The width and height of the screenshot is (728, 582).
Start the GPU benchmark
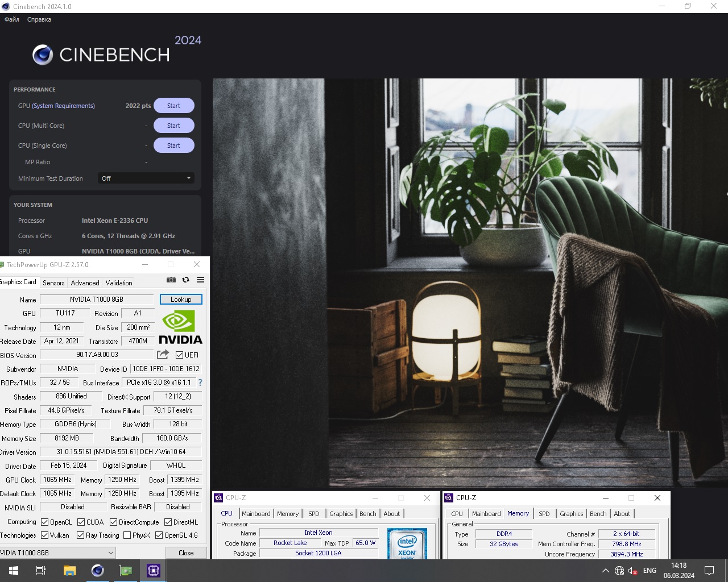[174, 106]
